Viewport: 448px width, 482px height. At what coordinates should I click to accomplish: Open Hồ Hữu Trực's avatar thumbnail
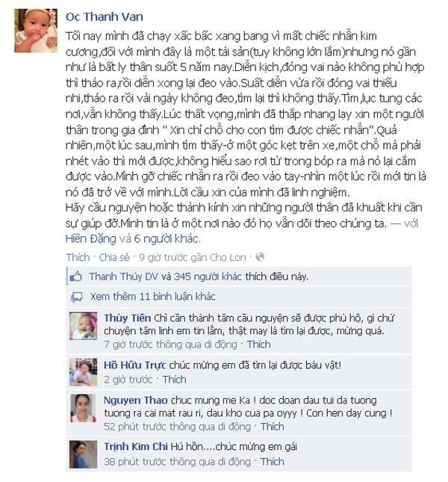(83, 372)
